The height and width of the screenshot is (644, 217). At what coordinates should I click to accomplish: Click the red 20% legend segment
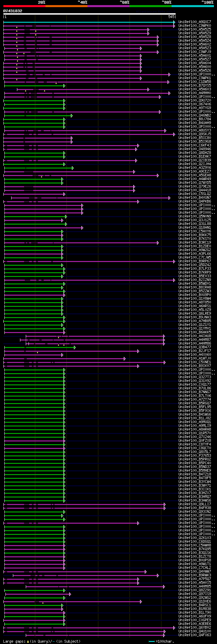24,6
